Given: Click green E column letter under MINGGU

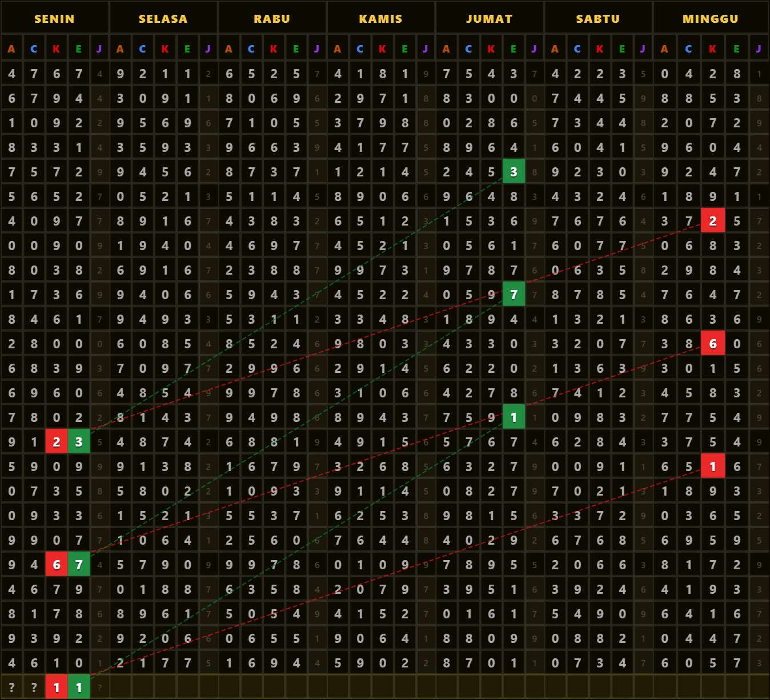Looking at the screenshot, I should pos(737,49).
